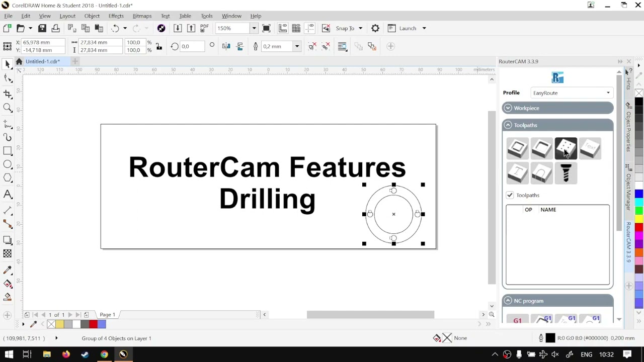This screenshot has width=644, height=362.
Task: Click the RouterCAM arch-cut block icon
Action: click(541, 173)
